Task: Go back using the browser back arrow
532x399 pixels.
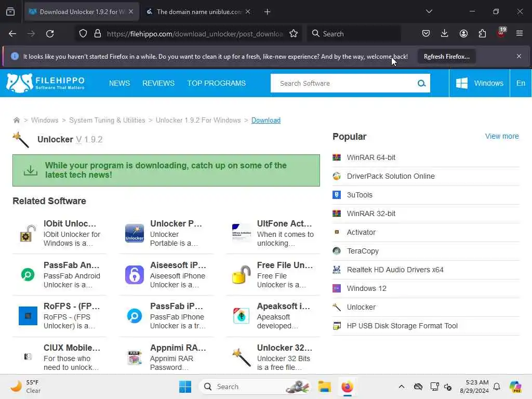Action: tap(12, 34)
